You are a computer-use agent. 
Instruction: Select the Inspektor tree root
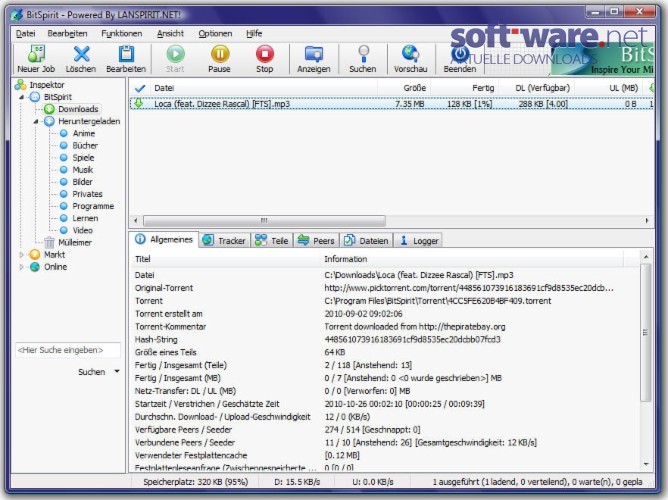pyautogui.click(x=46, y=85)
